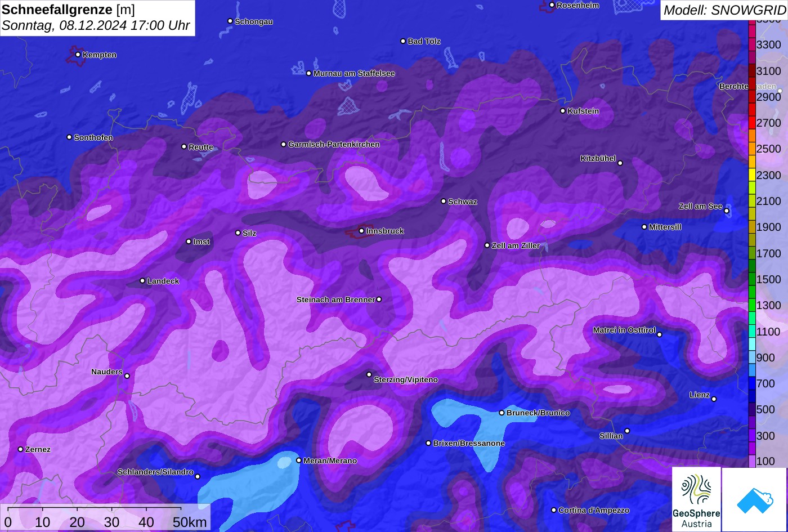This screenshot has height=532, width=788.
Task: Select the Matrei in Osttirol label
Action: coord(624,330)
